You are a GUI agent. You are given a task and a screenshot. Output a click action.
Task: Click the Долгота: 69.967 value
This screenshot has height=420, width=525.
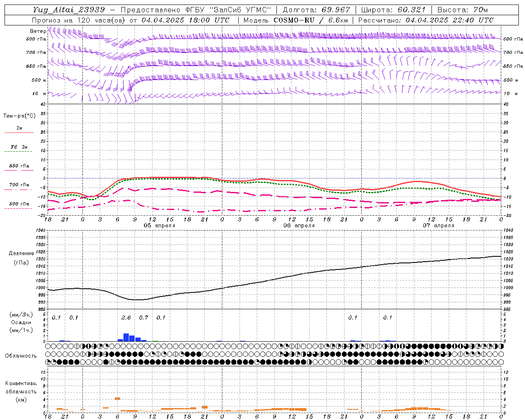click(x=316, y=9)
